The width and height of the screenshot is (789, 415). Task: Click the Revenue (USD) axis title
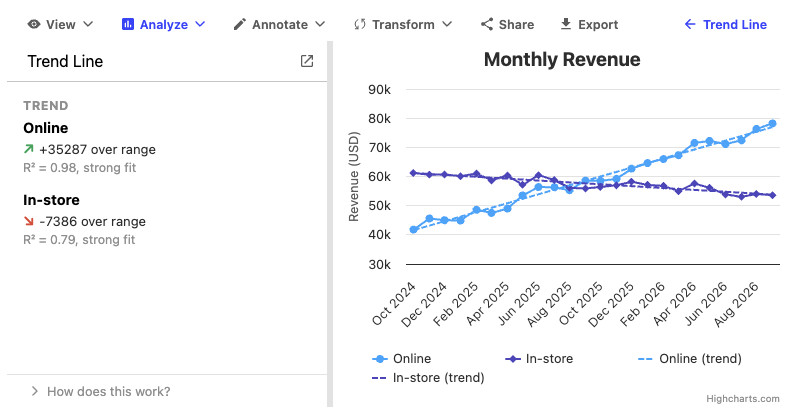pyautogui.click(x=354, y=177)
